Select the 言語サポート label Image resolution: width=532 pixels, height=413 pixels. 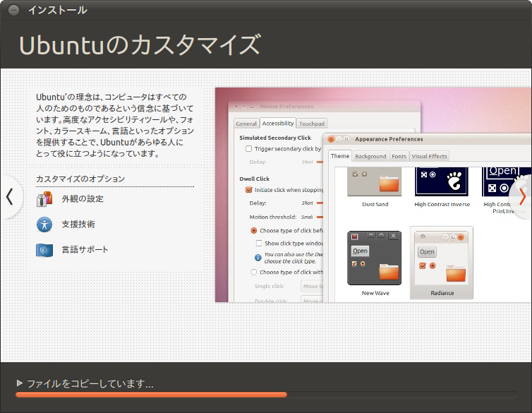85,250
